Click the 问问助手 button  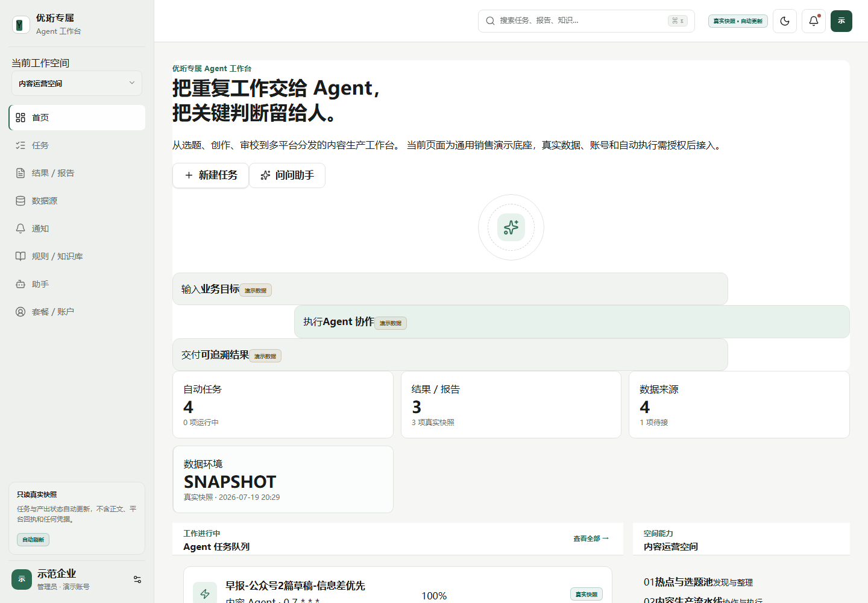pyautogui.click(x=287, y=175)
